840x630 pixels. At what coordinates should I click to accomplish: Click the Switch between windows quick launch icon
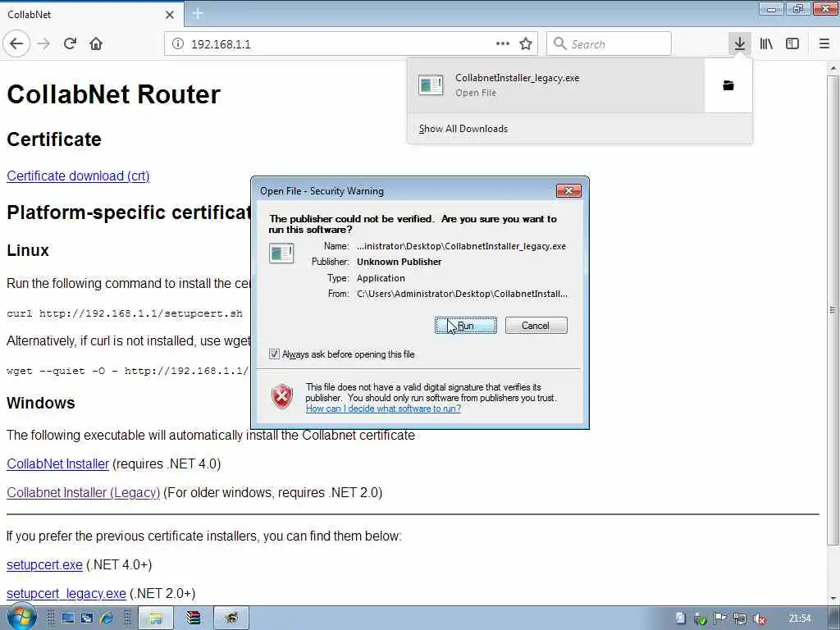pos(87,619)
